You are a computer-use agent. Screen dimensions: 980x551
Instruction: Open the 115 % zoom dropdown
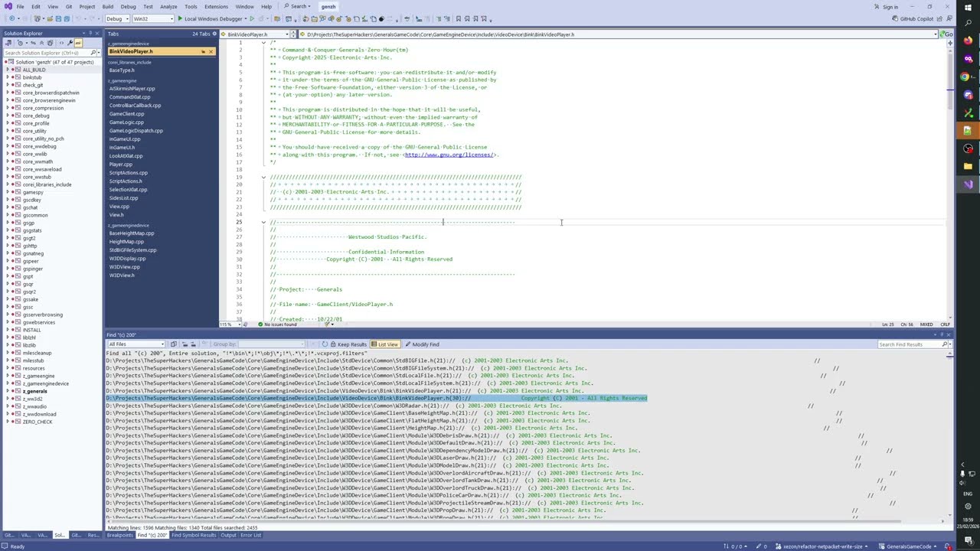tap(230, 324)
